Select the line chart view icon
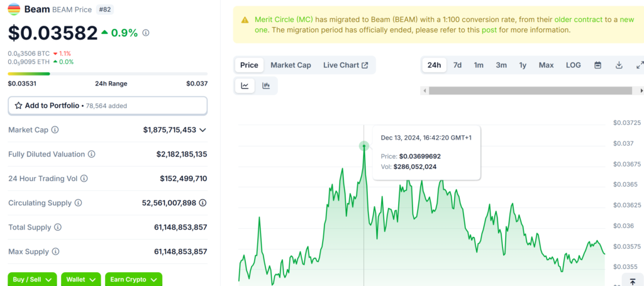 [x=245, y=86]
